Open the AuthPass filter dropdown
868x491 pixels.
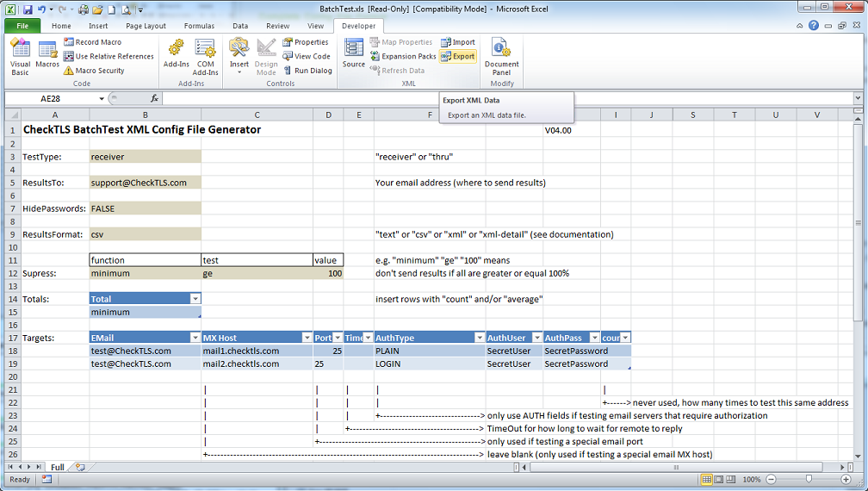594,338
